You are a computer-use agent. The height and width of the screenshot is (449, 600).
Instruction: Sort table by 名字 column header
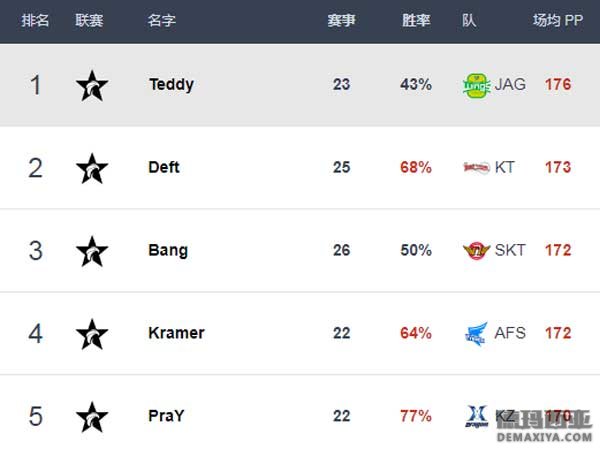coord(161,20)
